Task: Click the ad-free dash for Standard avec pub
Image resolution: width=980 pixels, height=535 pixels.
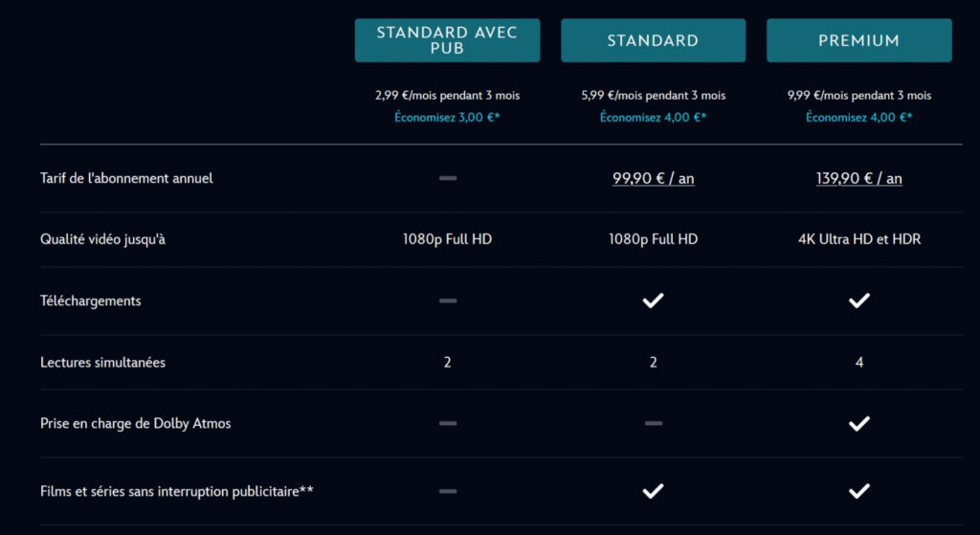Action: tap(447, 491)
